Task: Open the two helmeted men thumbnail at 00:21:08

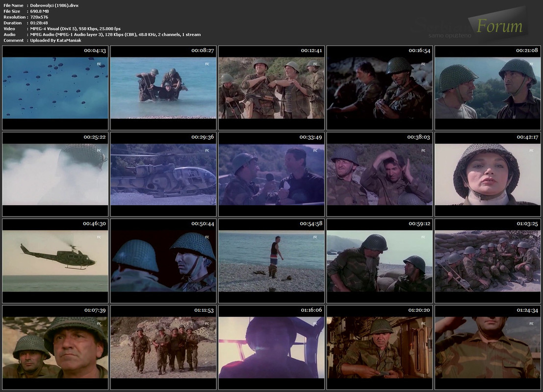Action: pyautogui.click(x=488, y=88)
